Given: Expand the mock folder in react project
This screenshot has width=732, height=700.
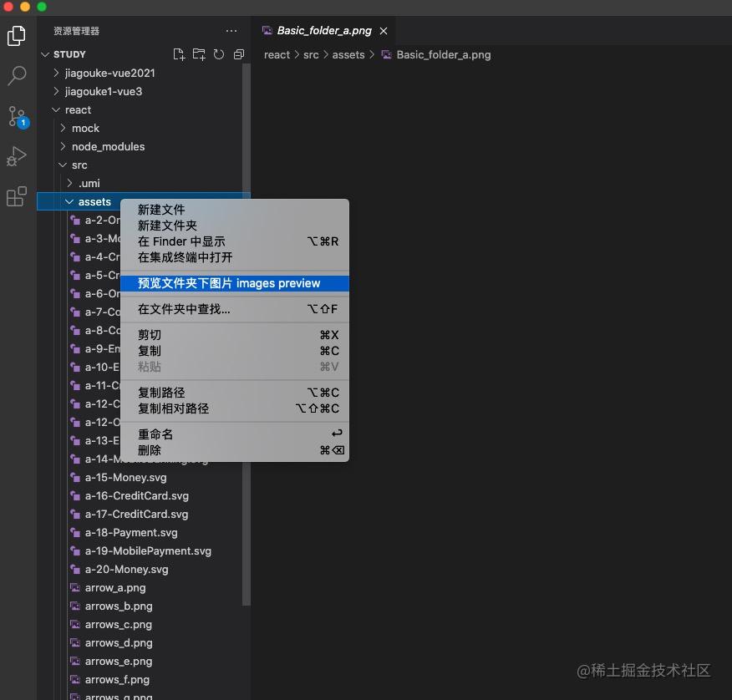Looking at the screenshot, I should coord(87,128).
